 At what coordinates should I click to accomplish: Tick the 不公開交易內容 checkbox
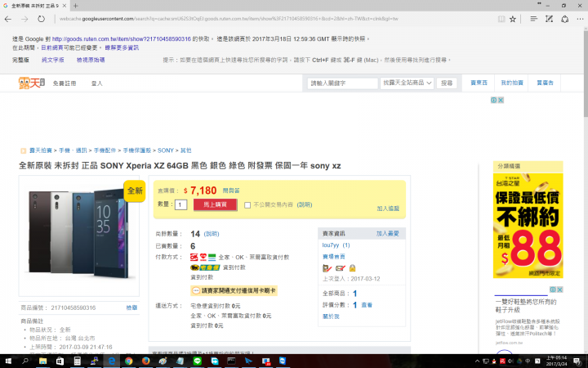pyautogui.click(x=247, y=205)
